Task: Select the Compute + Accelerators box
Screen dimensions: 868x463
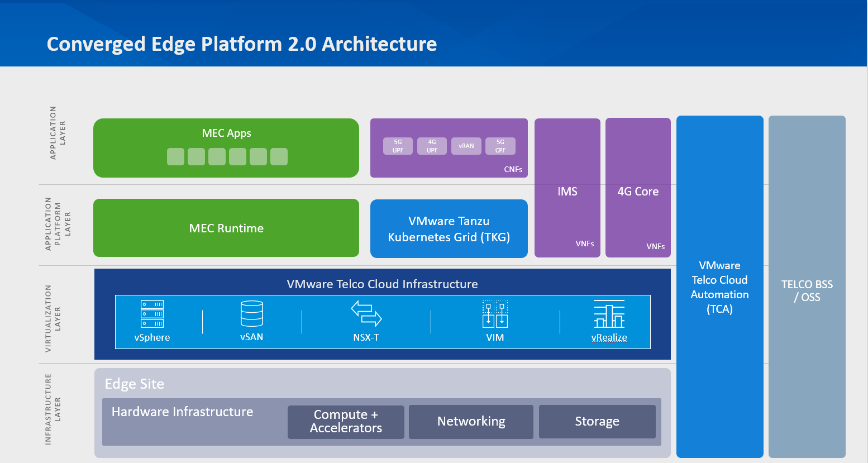Action: (346, 422)
